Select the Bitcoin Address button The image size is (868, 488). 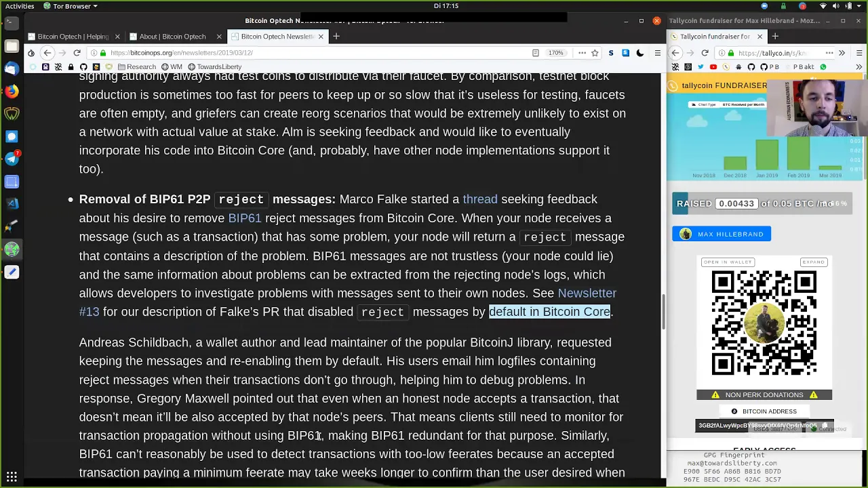click(x=764, y=411)
